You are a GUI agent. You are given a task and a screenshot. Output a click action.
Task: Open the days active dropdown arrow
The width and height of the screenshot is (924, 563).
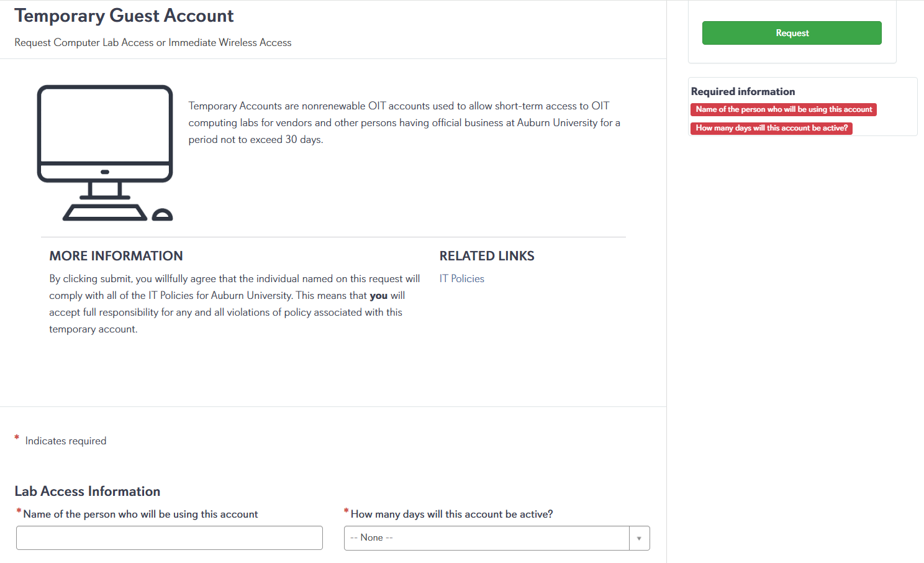(x=639, y=538)
